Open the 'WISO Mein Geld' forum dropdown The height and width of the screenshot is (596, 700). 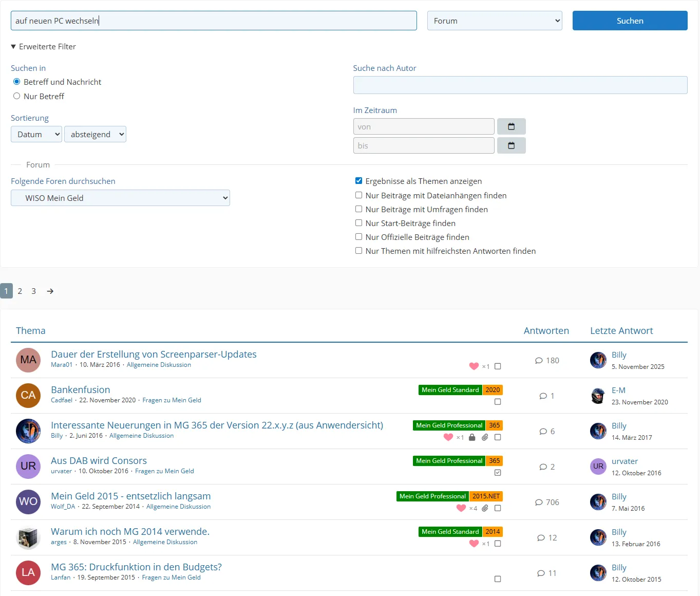pyautogui.click(x=120, y=198)
